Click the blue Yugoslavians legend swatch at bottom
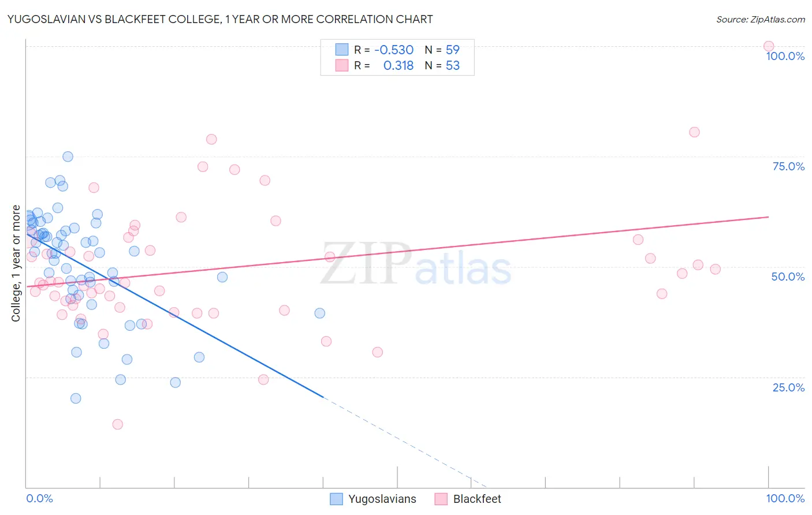 tap(336, 499)
